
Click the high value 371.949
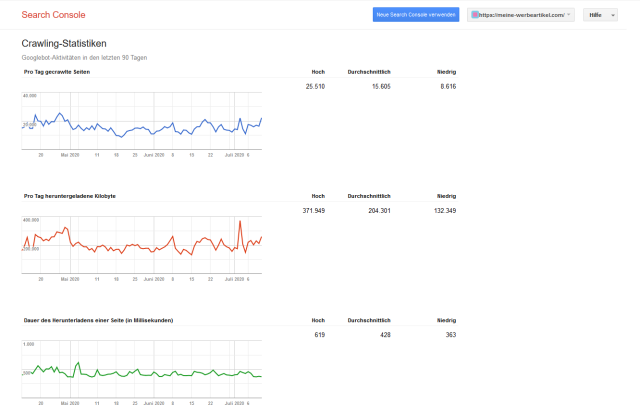point(313,211)
